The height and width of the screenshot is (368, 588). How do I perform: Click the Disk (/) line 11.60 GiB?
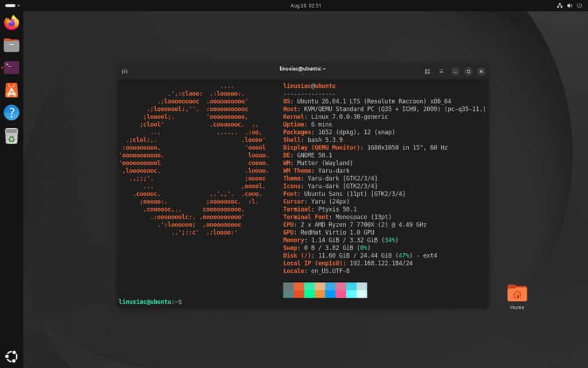[360, 255]
